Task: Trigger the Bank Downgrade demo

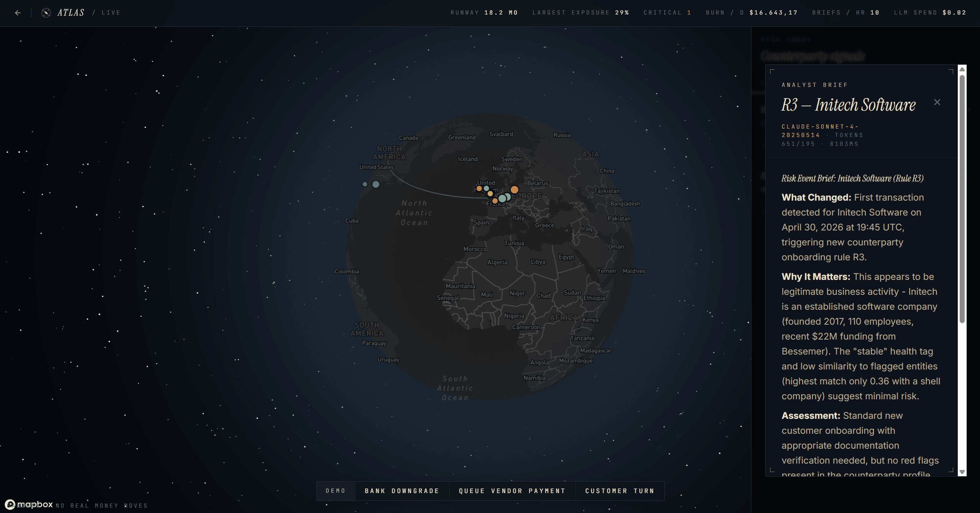Action: pyautogui.click(x=402, y=491)
